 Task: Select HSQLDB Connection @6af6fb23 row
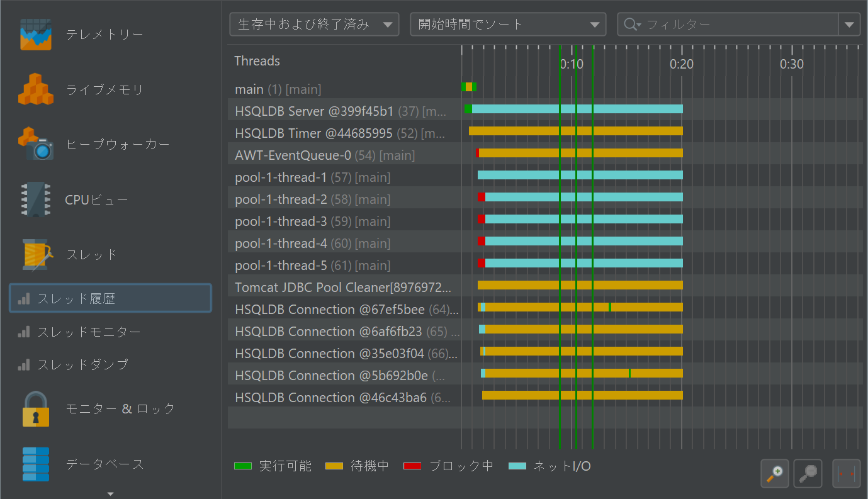pos(545,330)
